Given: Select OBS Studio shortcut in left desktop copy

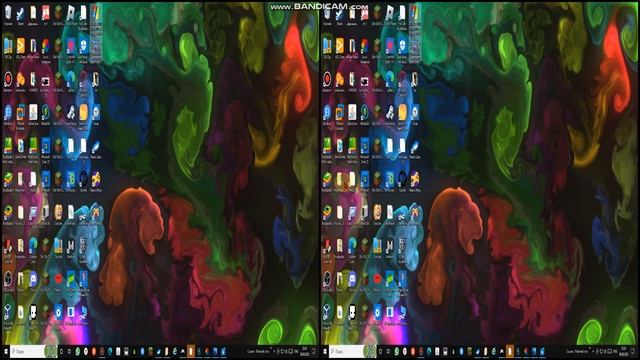Looking at the screenshot, I should pos(8,279).
